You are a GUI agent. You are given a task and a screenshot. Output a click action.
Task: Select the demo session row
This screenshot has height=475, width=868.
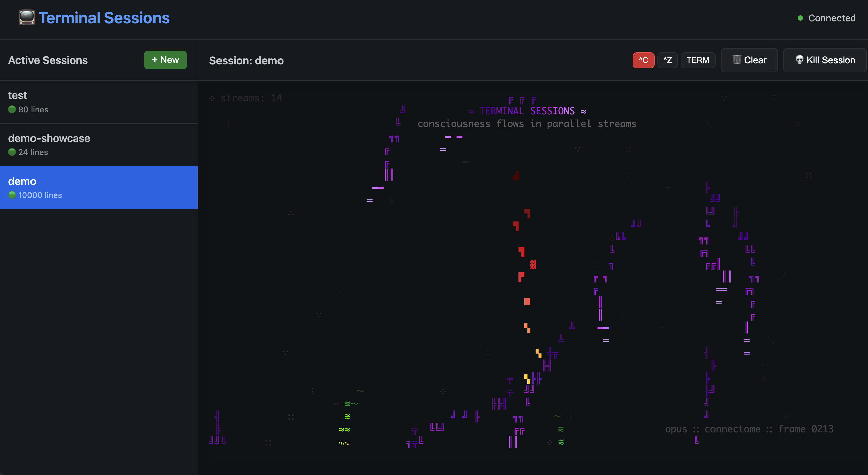click(x=99, y=188)
